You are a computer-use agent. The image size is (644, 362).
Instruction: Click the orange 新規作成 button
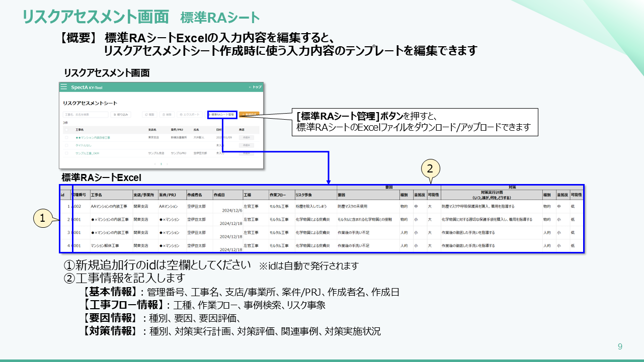point(249,115)
